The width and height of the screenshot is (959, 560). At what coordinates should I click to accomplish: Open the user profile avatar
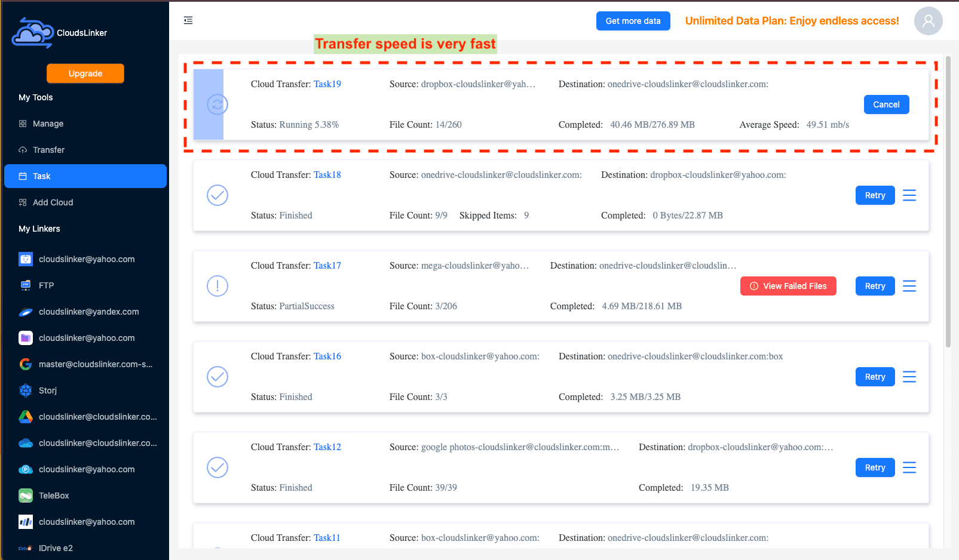point(928,21)
